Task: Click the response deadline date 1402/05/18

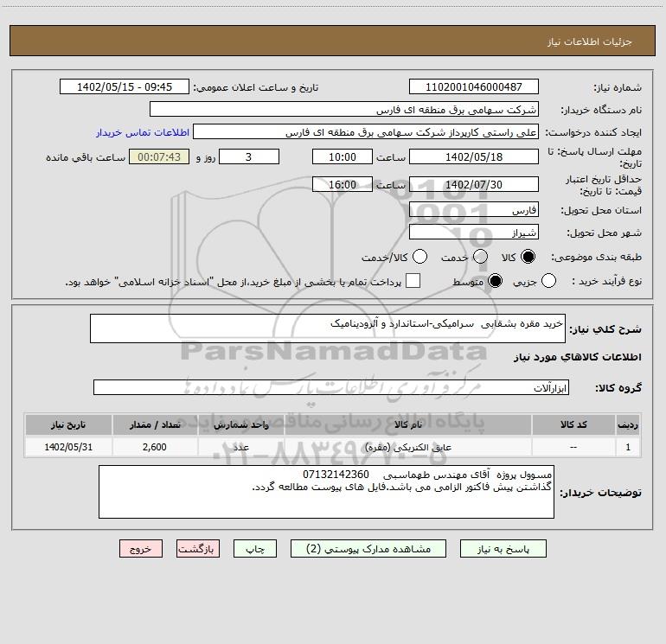Action: (474, 156)
